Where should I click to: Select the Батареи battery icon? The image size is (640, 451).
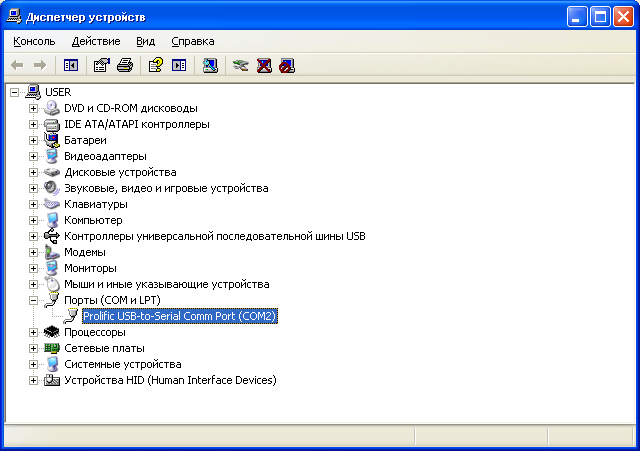(x=52, y=140)
